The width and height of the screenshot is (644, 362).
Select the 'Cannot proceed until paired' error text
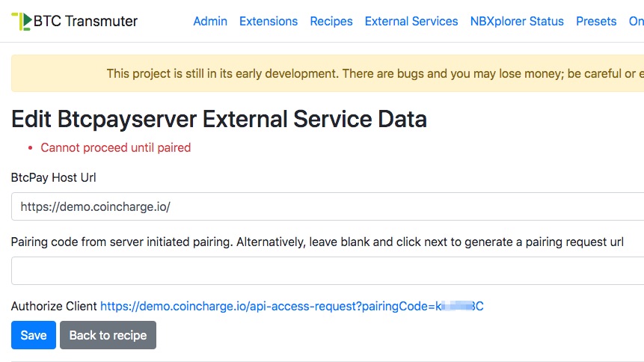[x=115, y=147]
